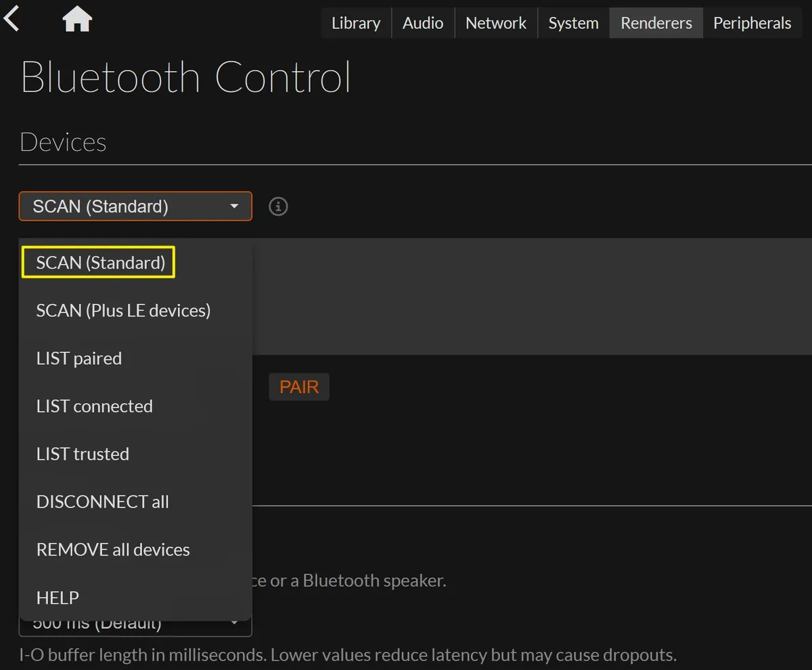The width and height of the screenshot is (812, 670).
Task: Select the Renderers tab
Action: coord(656,23)
